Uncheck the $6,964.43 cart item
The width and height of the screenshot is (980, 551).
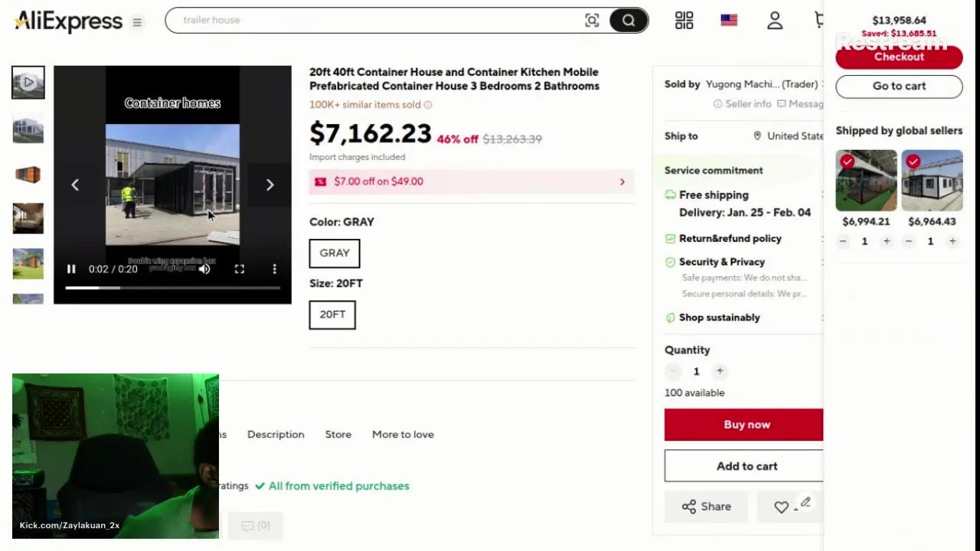(x=913, y=161)
